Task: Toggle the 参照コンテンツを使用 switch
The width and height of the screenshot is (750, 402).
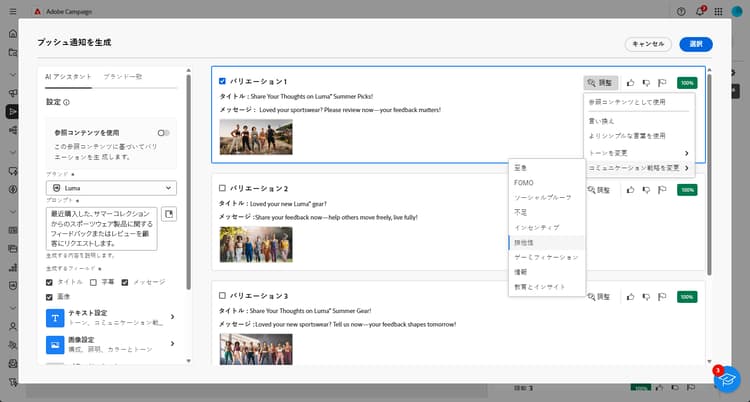Action: click(x=164, y=133)
